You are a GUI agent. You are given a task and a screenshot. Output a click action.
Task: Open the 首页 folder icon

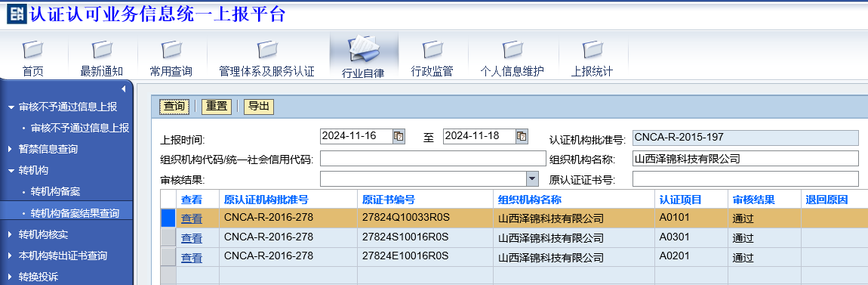tap(32, 50)
